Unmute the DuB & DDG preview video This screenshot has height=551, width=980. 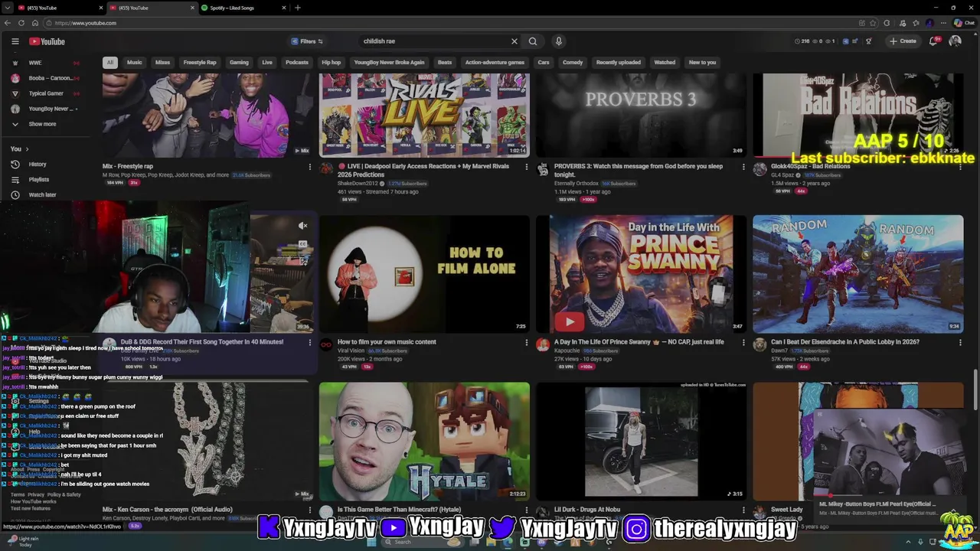303,226
